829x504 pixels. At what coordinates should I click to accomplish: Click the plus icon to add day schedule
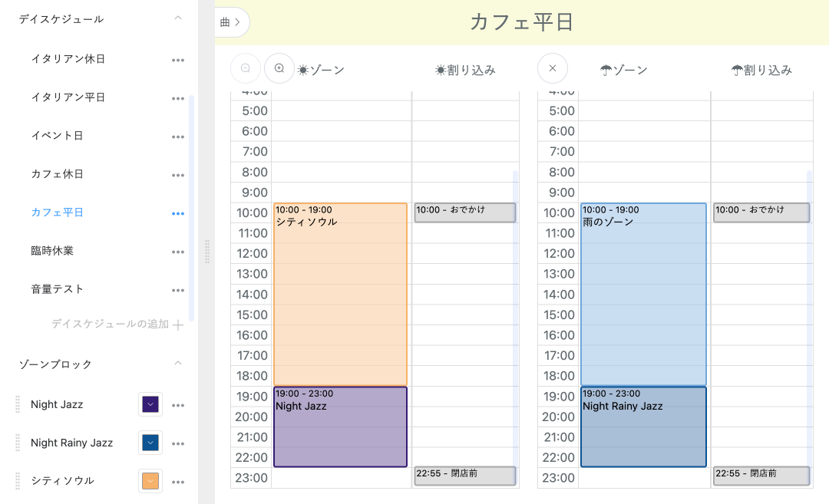178,324
